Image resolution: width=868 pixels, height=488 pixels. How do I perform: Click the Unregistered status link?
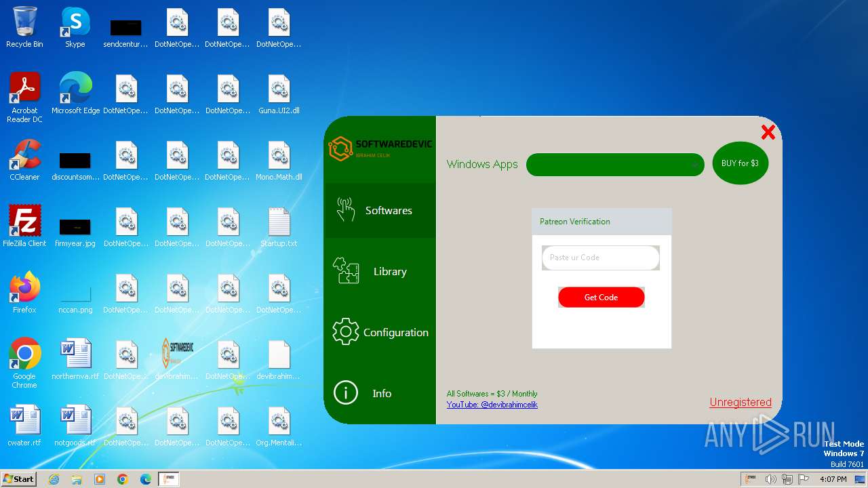point(741,403)
